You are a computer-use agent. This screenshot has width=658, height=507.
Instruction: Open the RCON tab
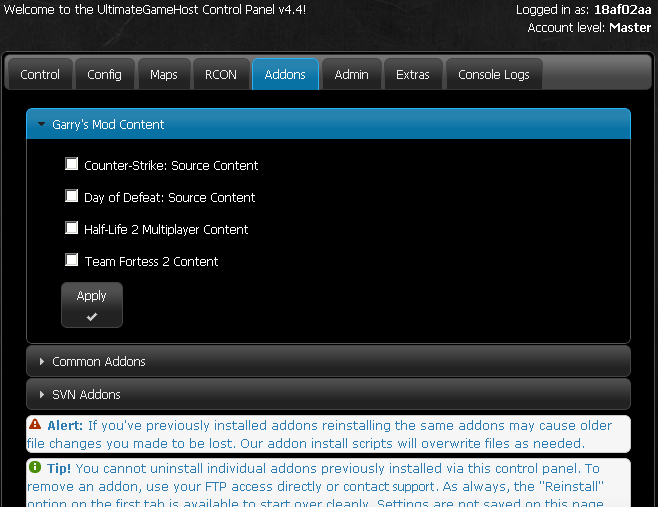(221, 74)
